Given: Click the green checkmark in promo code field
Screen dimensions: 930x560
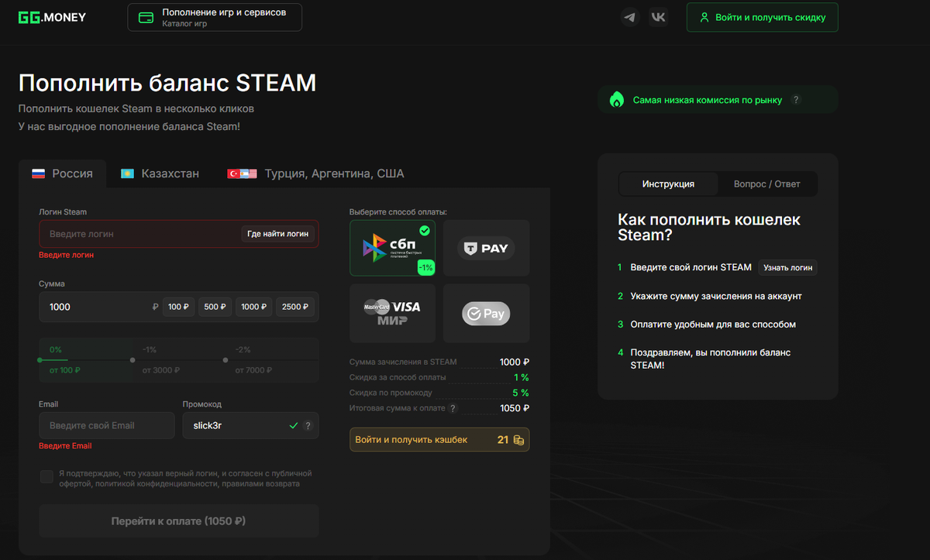Looking at the screenshot, I should (x=293, y=425).
